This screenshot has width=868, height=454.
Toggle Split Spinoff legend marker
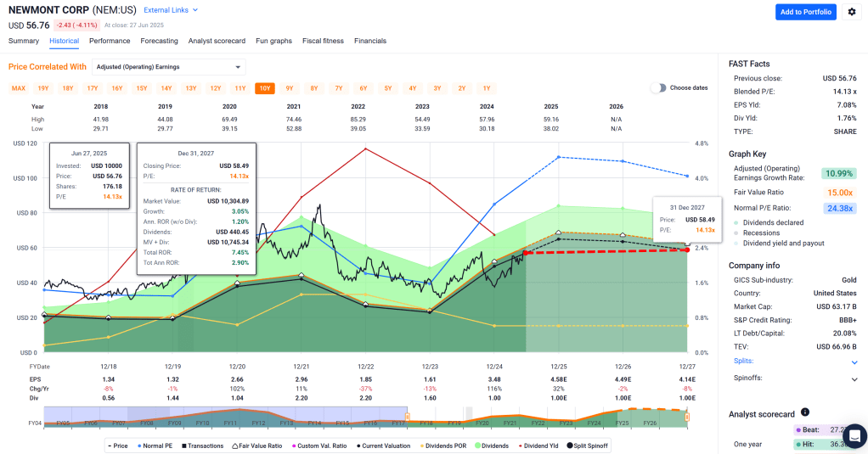[566, 446]
